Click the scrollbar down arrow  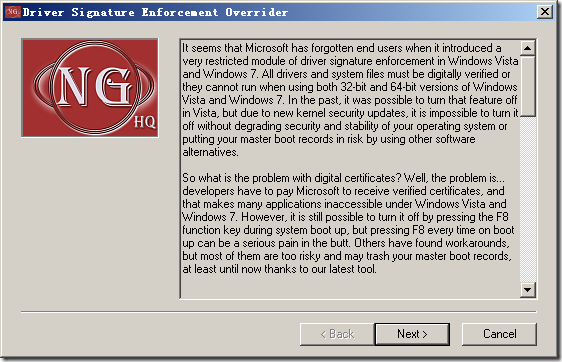[x=528, y=290]
